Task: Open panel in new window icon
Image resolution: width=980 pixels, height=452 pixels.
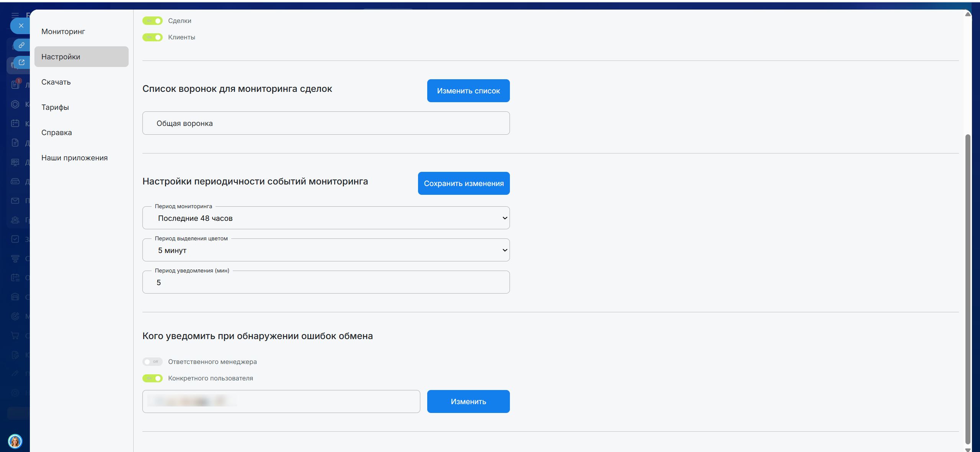Action: click(21, 62)
